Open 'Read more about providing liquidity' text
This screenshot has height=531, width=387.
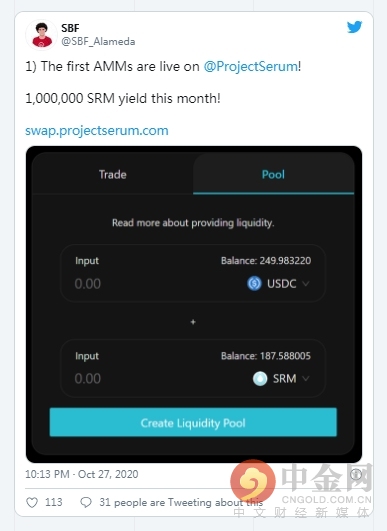[x=193, y=223]
